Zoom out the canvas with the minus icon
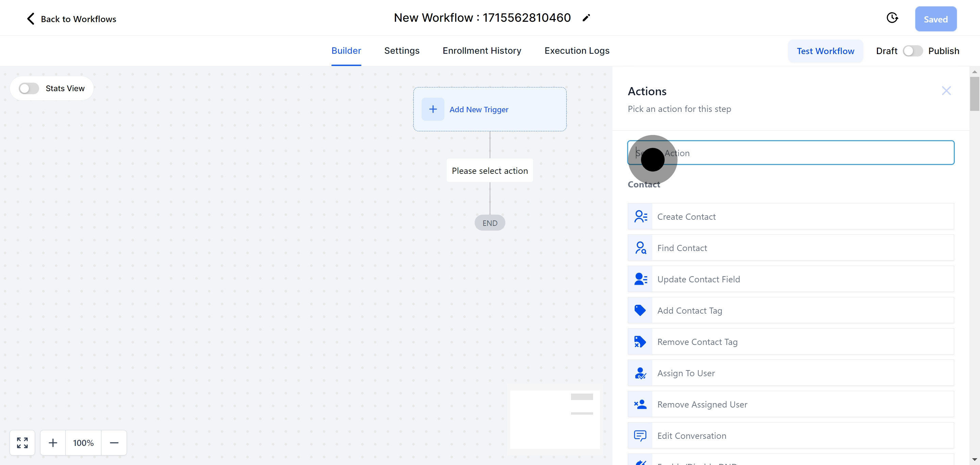 point(114,443)
